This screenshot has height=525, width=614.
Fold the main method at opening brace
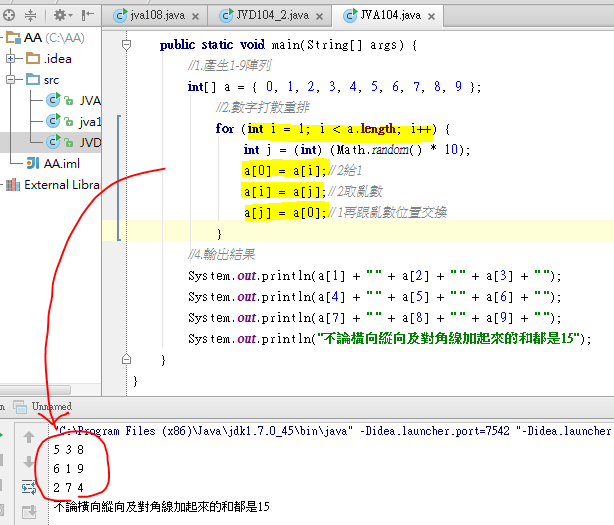tap(126, 45)
